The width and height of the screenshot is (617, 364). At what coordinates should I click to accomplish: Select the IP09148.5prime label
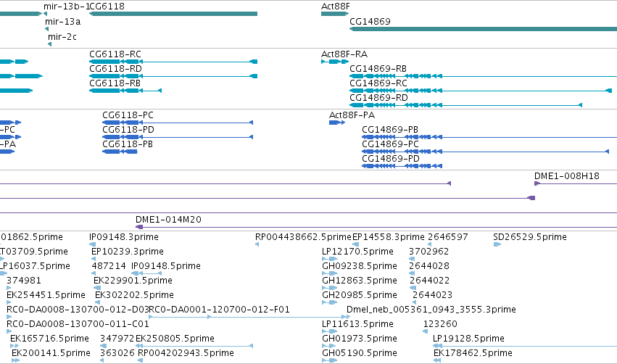tap(165, 266)
